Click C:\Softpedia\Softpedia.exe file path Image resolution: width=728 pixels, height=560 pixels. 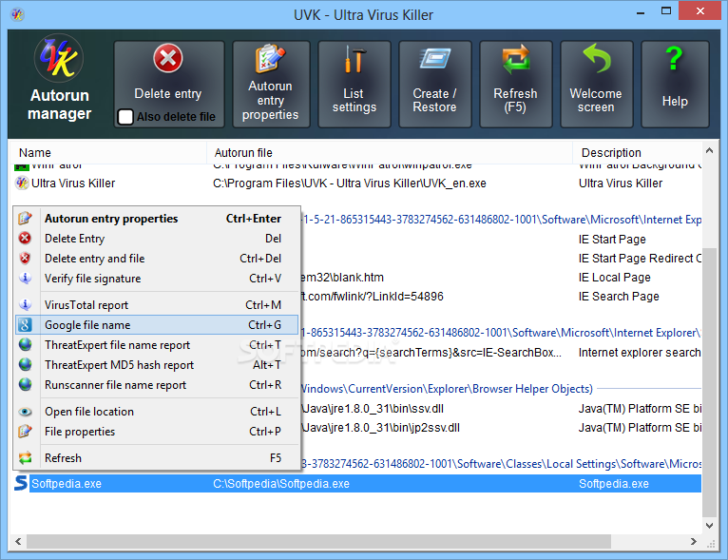point(281,484)
